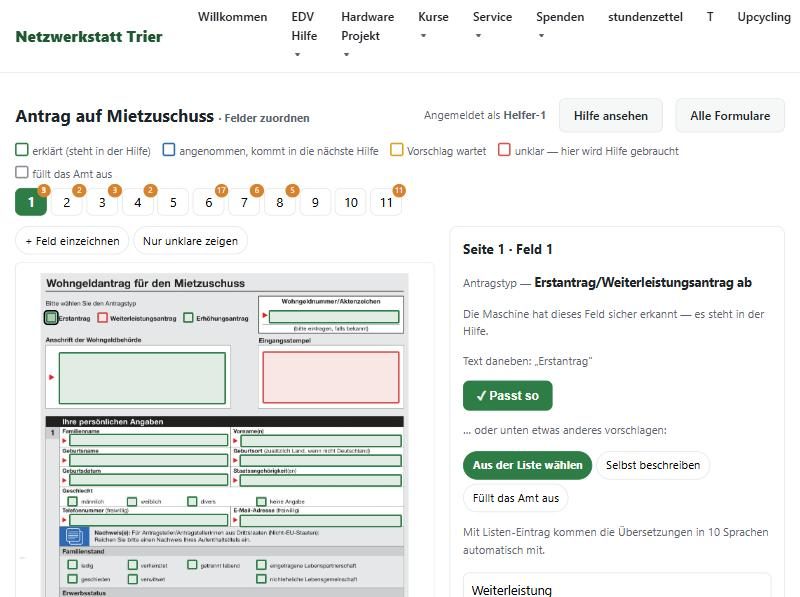Select the Staatsangehörigkeit field box
Image resolution: width=800 pixels, height=597 pixels.
click(321, 480)
